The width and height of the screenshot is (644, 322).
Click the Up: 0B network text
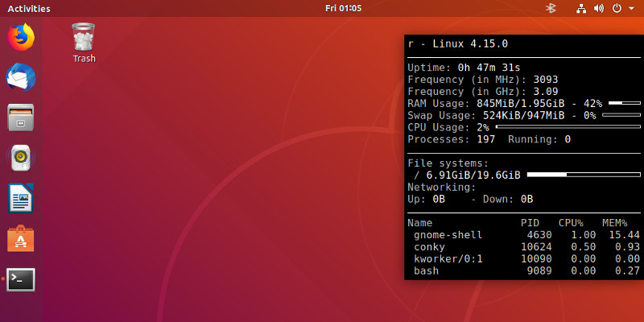pos(426,199)
